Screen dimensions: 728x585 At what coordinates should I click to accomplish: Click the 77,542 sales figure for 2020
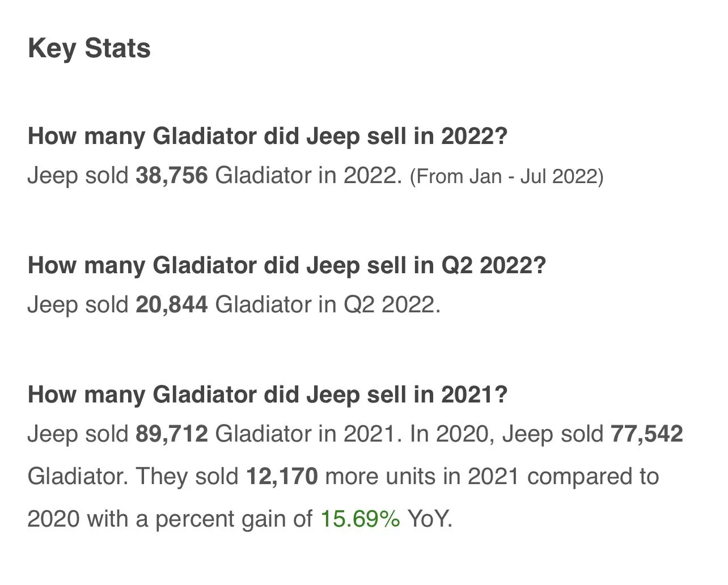[647, 434]
